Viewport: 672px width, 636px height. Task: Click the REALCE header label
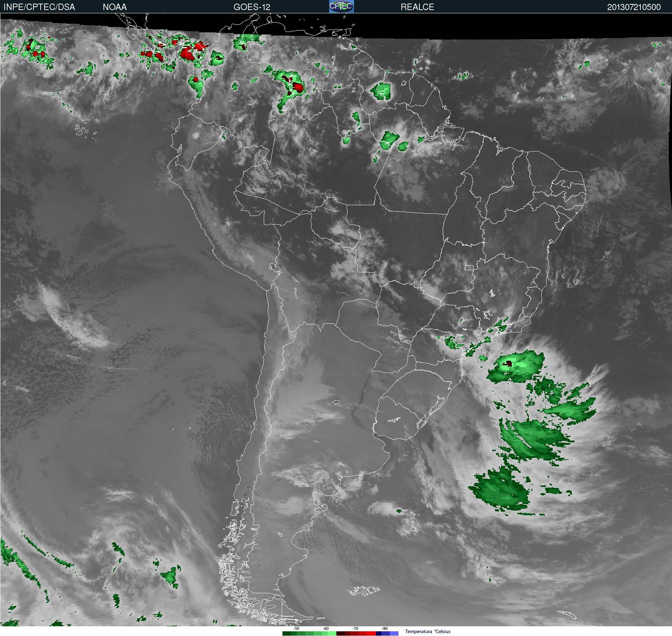tap(417, 7)
